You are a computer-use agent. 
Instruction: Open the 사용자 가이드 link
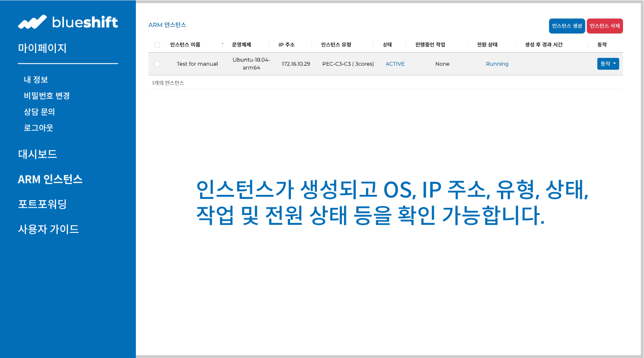(48, 229)
